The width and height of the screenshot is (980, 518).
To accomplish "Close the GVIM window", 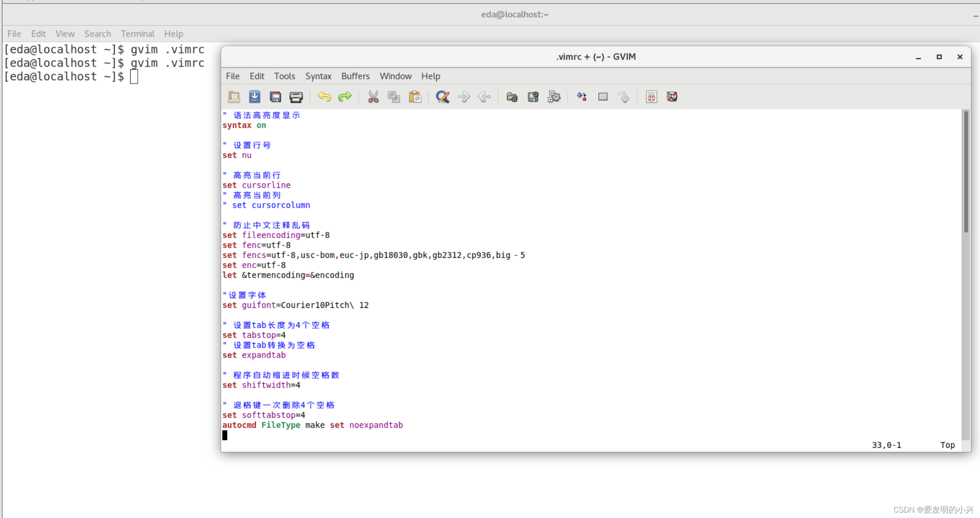I will pyautogui.click(x=960, y=57).
